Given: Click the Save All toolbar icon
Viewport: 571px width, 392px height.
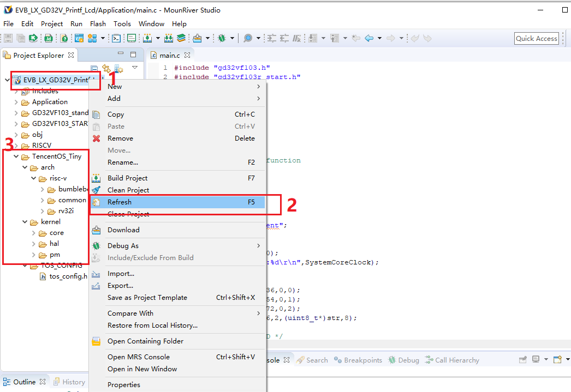Looking at the screenshot, I should pos(21,38).
